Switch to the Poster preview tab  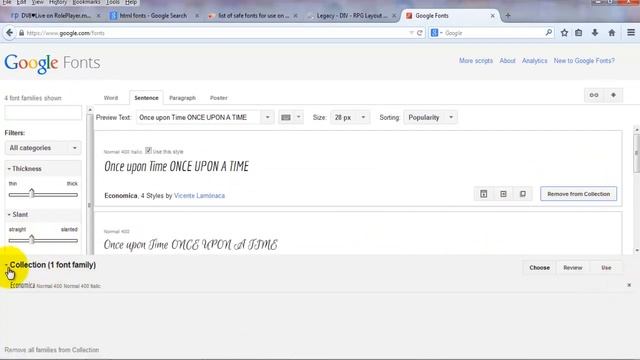[x=219, y=98]
